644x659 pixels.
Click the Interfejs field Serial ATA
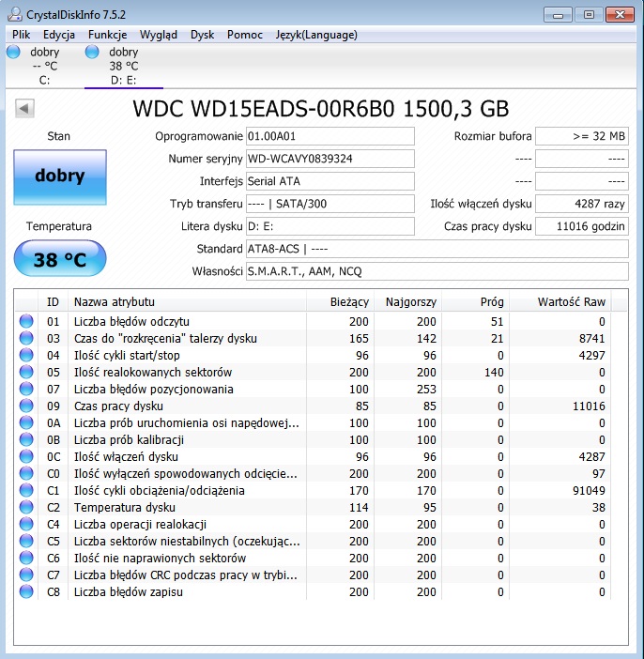(x=330, y=181)
